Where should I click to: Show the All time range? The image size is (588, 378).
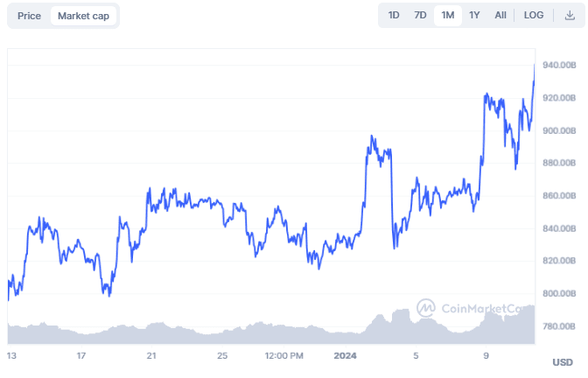coord(500,15)
